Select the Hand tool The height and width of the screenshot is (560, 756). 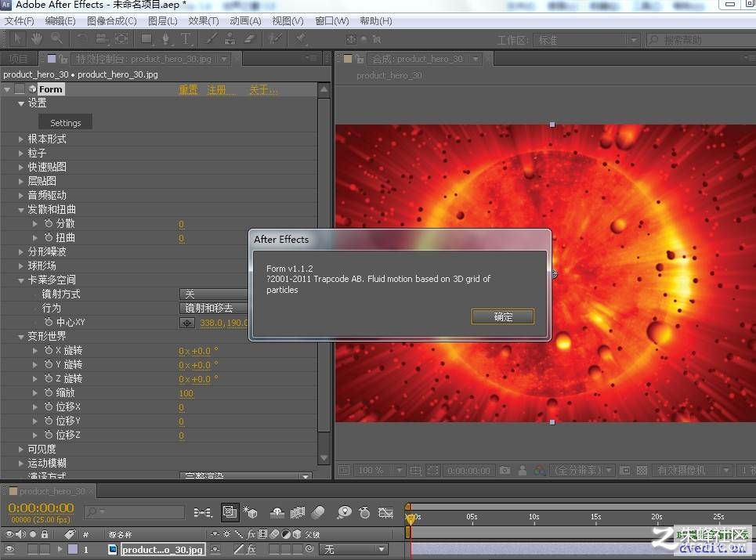pos(37,39)
